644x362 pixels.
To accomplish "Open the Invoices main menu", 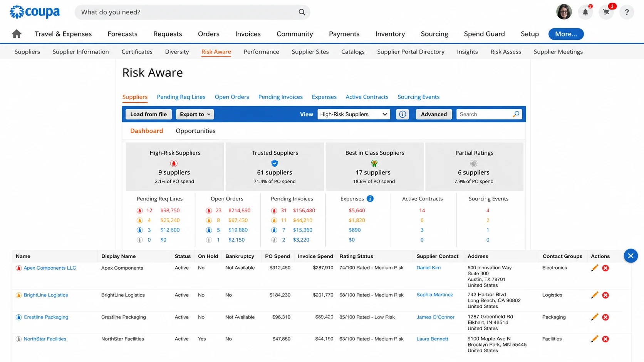I will point(248,34).
